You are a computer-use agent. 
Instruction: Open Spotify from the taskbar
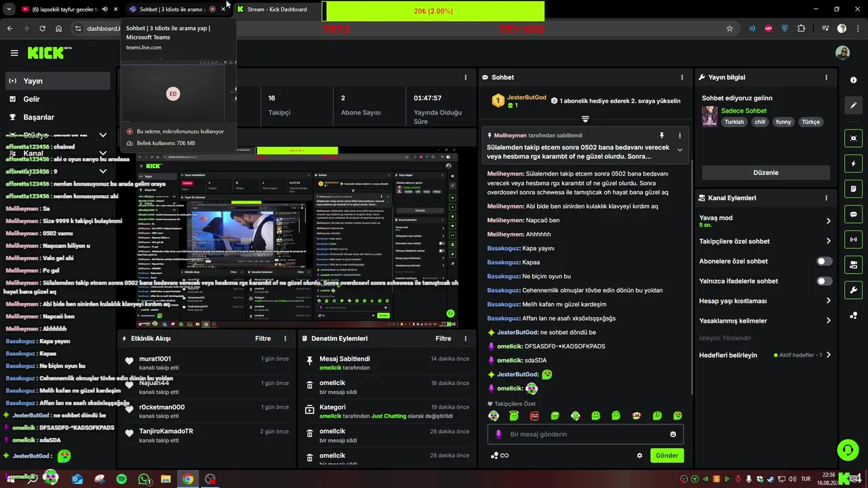(x=121, y=479)
